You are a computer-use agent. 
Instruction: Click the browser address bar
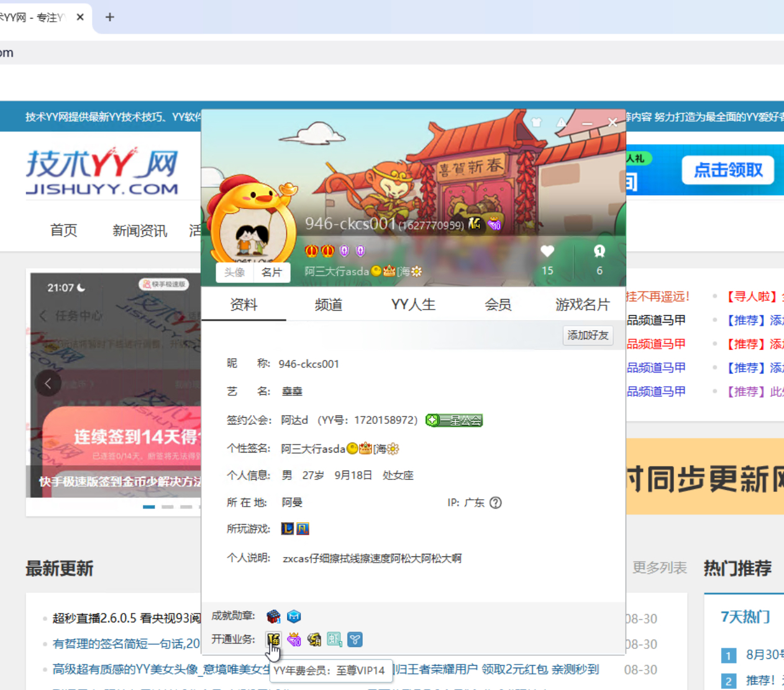pos(392,53)
